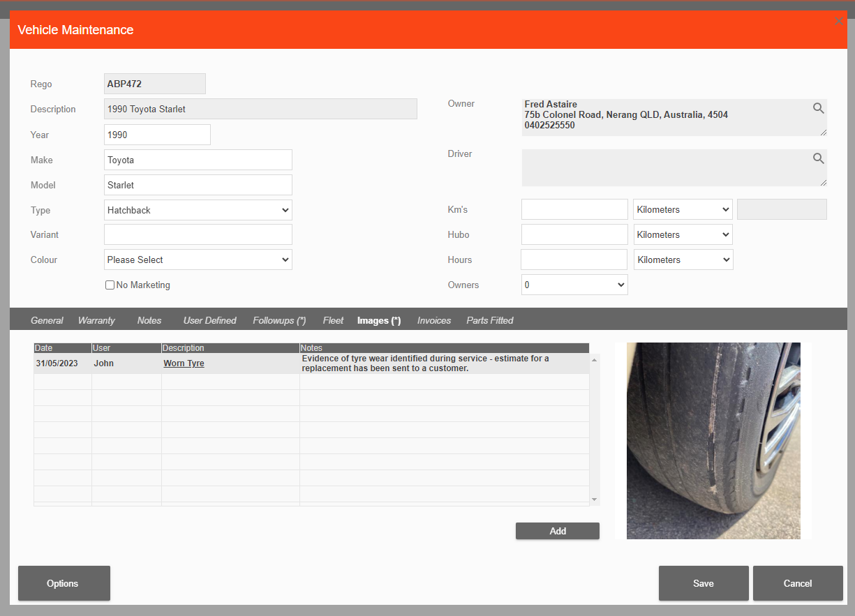Open the Followups tab
The image size is (855, 616).
point(278,320)
